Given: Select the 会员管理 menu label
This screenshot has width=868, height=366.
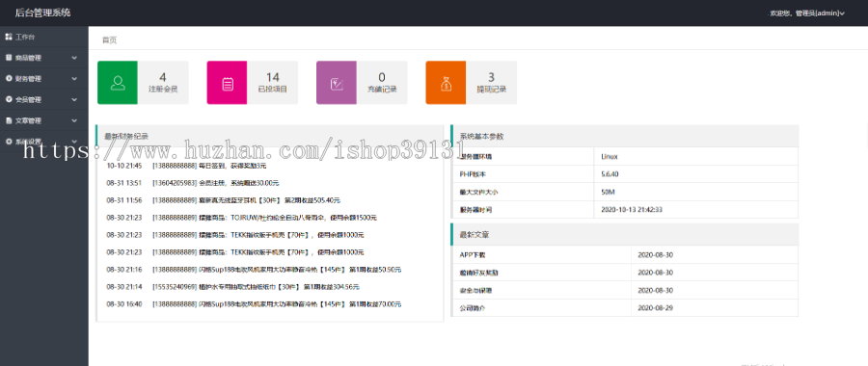Looking at the screenshot, I should click(x=28, y=99).
